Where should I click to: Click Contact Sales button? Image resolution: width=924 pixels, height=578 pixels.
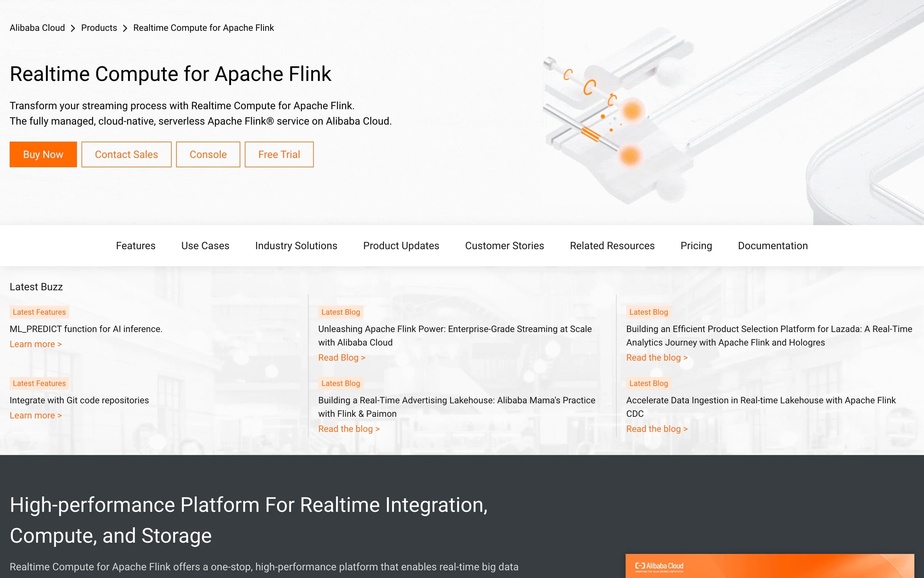coord(126,154)
